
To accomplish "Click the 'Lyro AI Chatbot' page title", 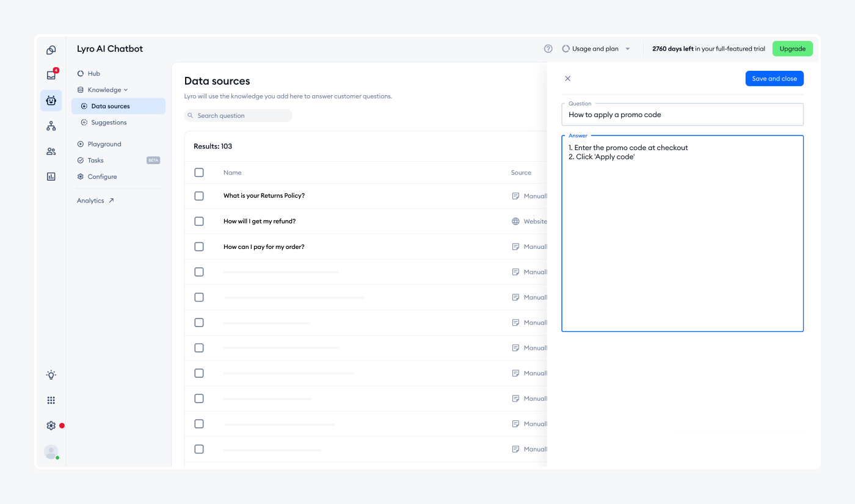I will tap(110, 49).
